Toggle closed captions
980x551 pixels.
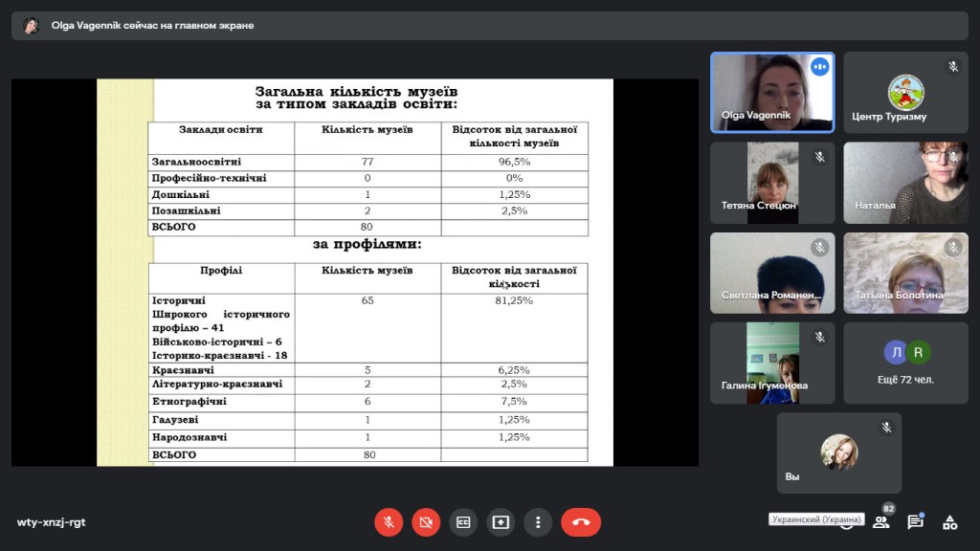point(463,521)
